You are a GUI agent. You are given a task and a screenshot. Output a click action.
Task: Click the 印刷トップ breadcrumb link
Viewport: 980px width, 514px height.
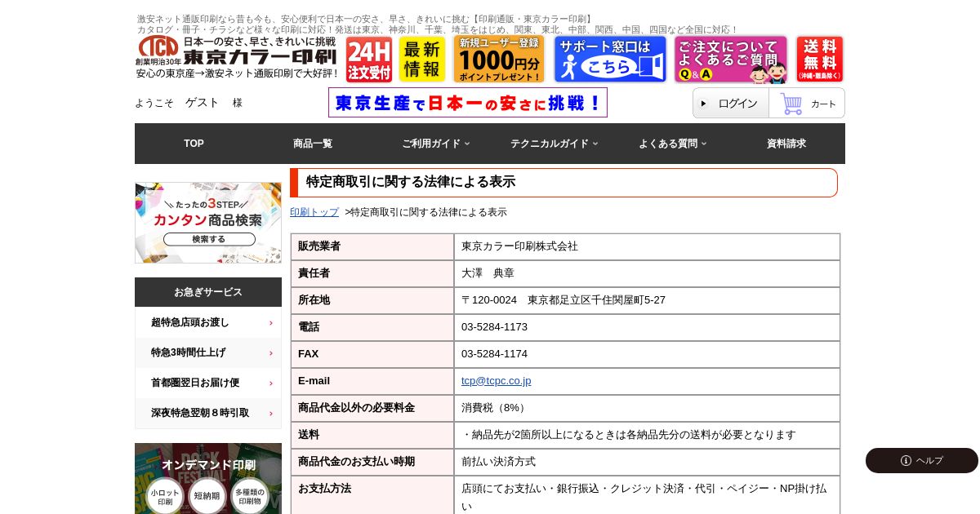(314, 212)
